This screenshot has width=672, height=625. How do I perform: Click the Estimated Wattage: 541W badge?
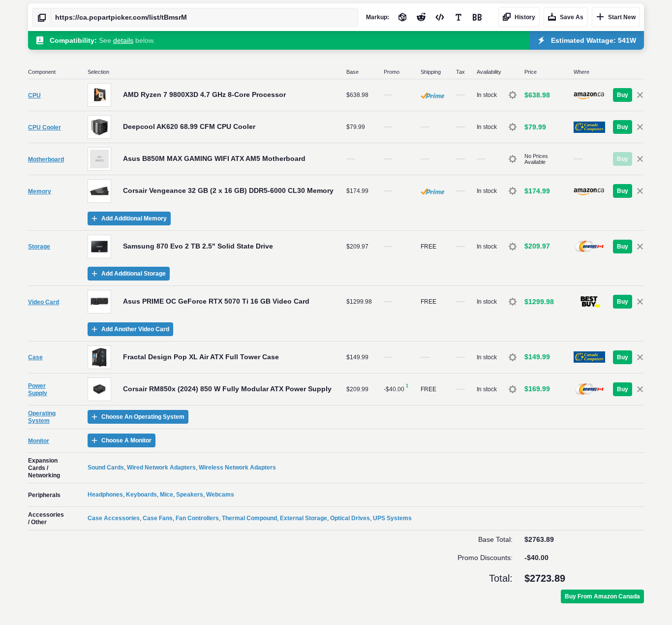[586, 40]
